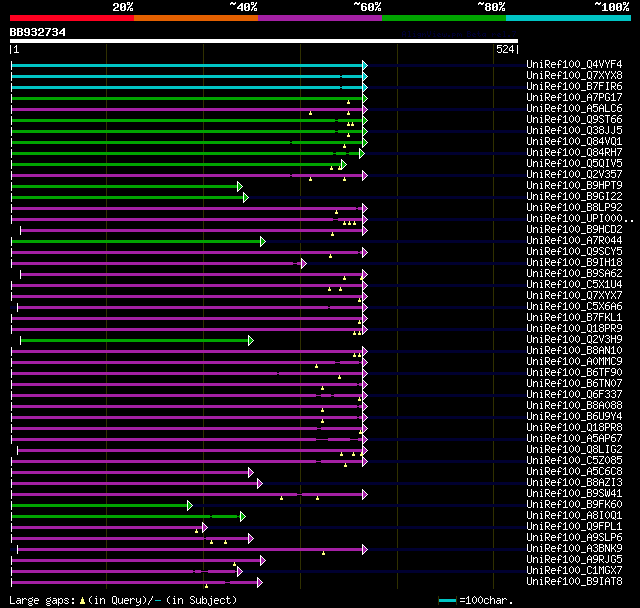Select the UniRef100_C5X6A6 label

574,306
